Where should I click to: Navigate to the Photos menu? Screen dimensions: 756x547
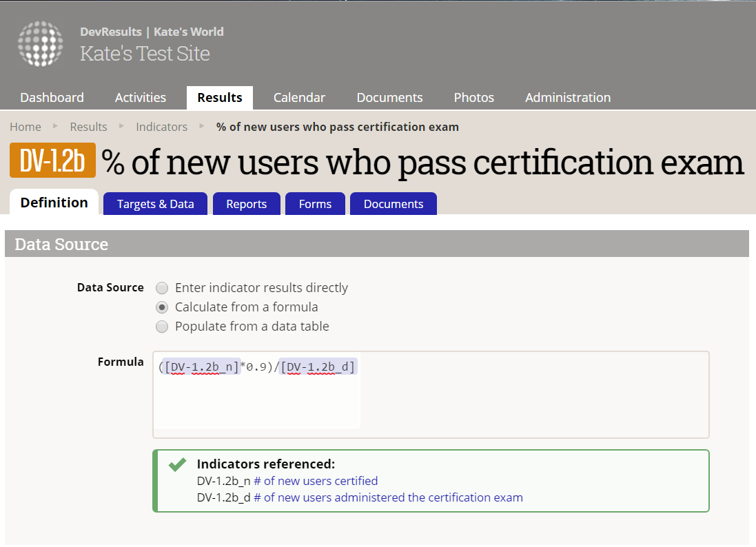coord(473,98)
